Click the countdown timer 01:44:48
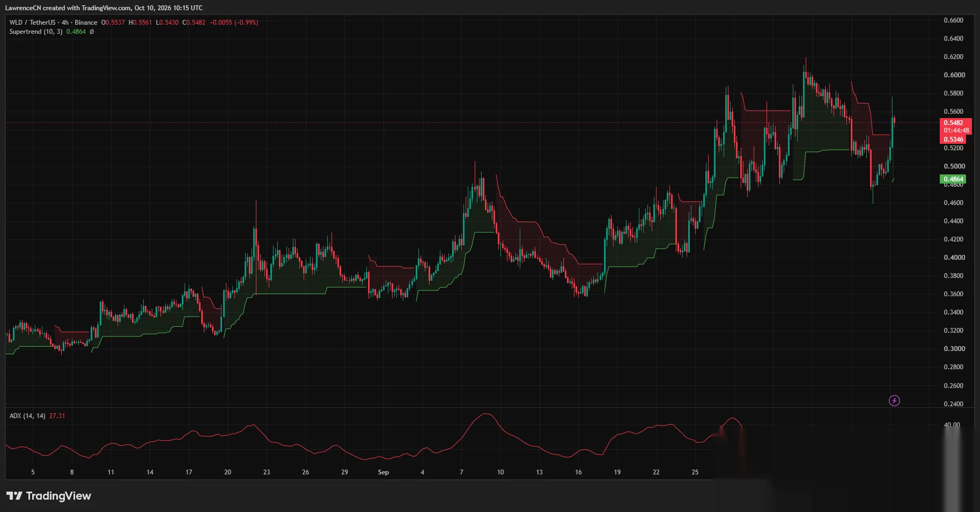 [x=956, y=130]
